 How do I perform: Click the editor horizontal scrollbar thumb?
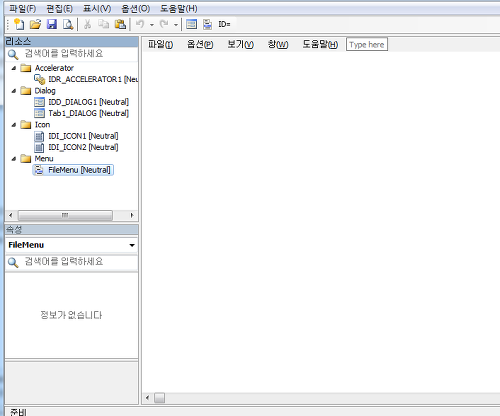159,398
